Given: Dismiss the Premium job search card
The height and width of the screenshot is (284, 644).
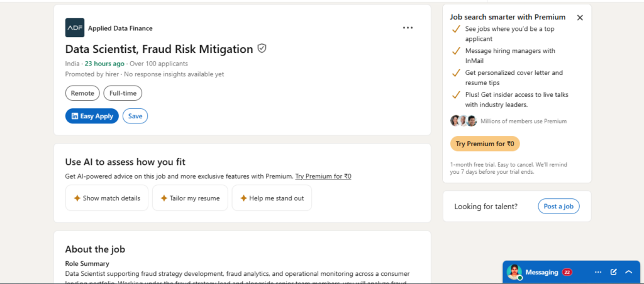Looking at the screenshot, I should click(580, 18).
